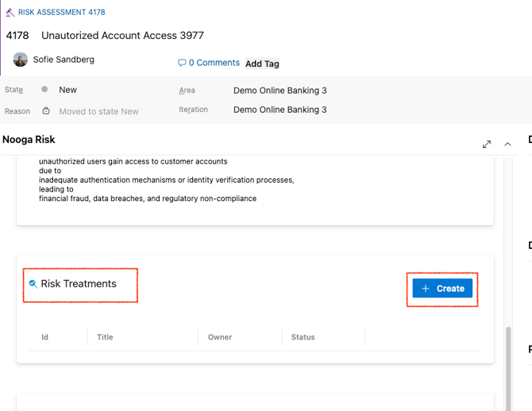Click Sofie Sandberg's avatar picture
This screenshot has height=411, width=532.
(21, 60)
